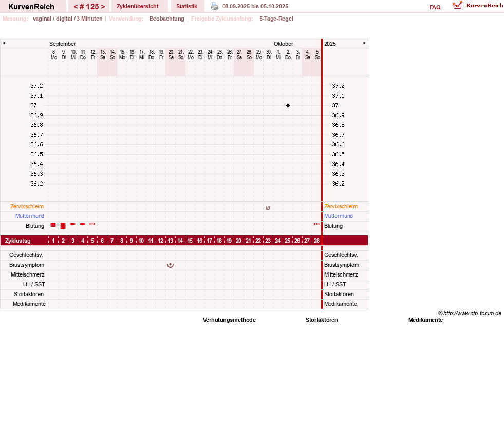Click the right Zervixschleim label
Image resolution: width=504 pixels, height=422 pixels.
[341, 206]
